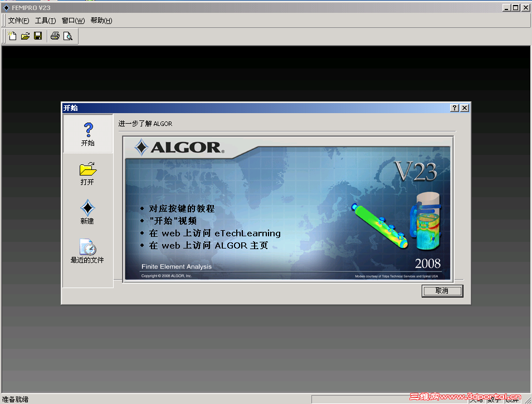The width and height of the screenshot is (532, 404).
Task: Click the Open folder toolbar icon
Action: click(x=26, y=36)
